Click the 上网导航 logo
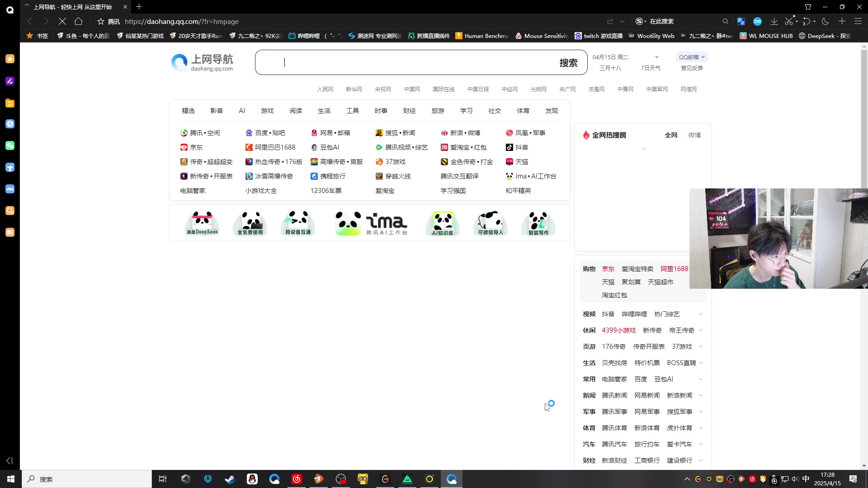The width and height of the screenshot is (868, 488). (202, 62)
